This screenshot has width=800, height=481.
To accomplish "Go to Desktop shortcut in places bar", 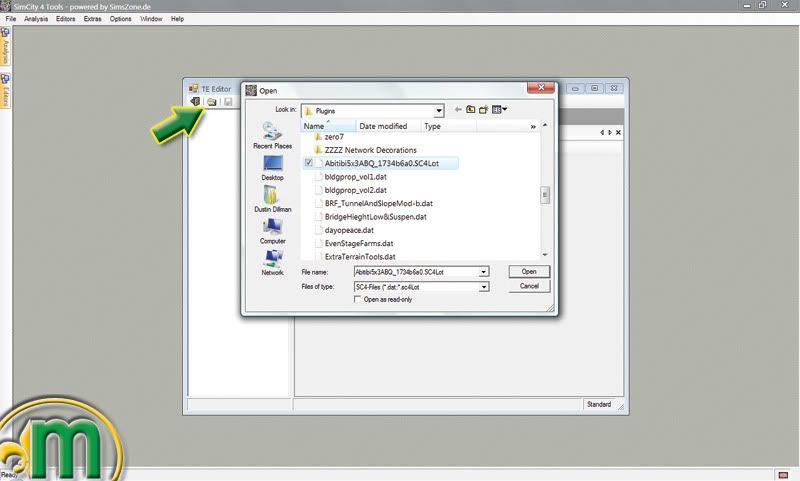I will coord(272,168).
